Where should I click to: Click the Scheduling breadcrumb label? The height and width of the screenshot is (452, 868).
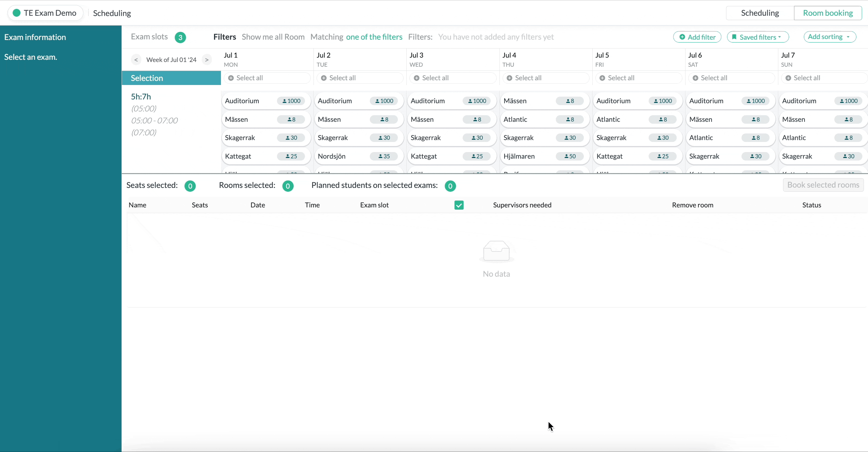click(x=112, y=13)
